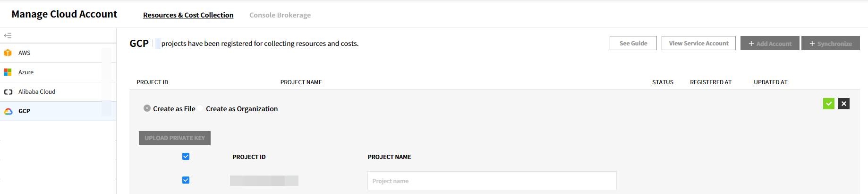Click the Add Account button
The image size is (868, 194).
(x=770, y=43)
